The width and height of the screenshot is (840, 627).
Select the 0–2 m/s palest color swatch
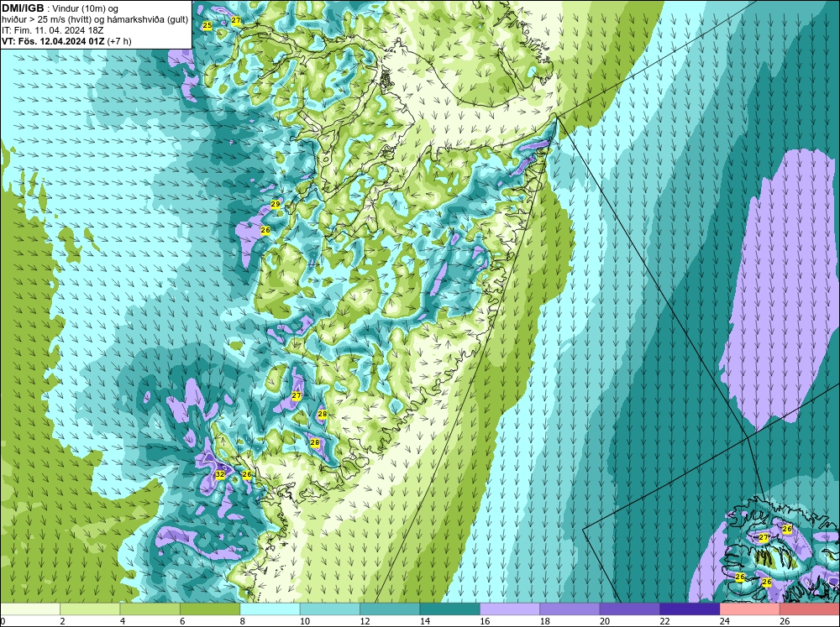pos(30,609)
